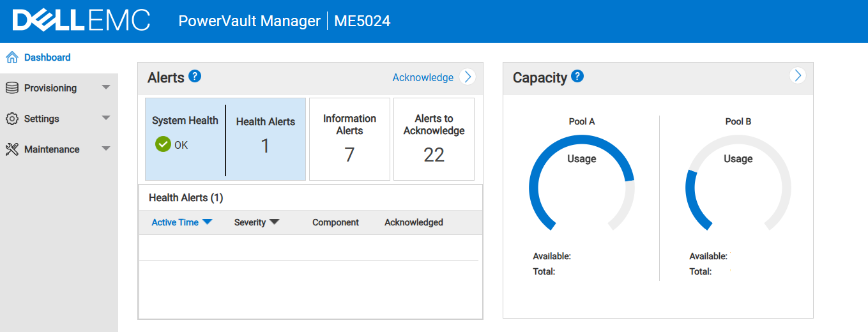Click the Health Alerts (1) heading

click(186, 198)
